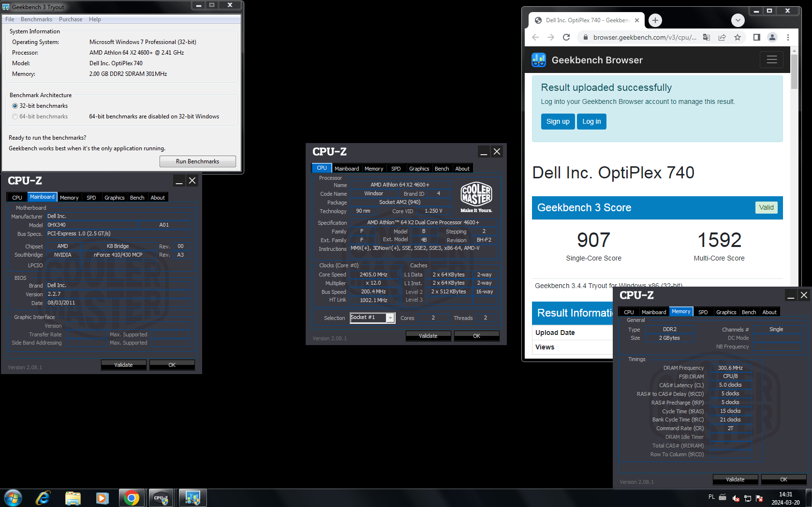Expand the Geekbench Browser hamburger menu
Viewport: 812px width, 507px height.
coord(772,59)
